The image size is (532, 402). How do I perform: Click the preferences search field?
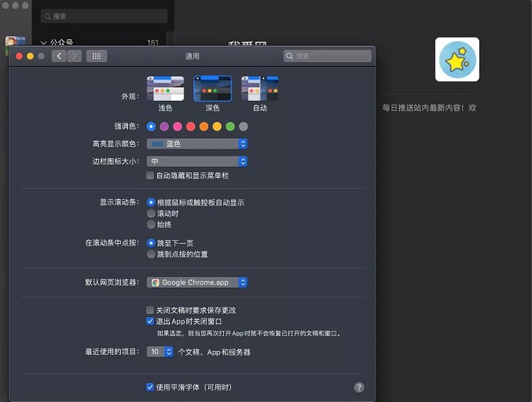click(x=328, y=56)
